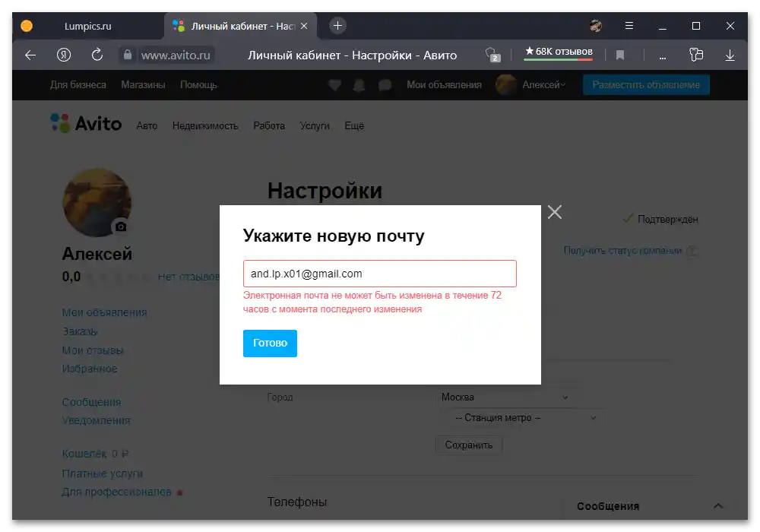Viewport: 760px width, 532px height.
Task: Click the help question icon near статус компании
Action: point(692,251)
